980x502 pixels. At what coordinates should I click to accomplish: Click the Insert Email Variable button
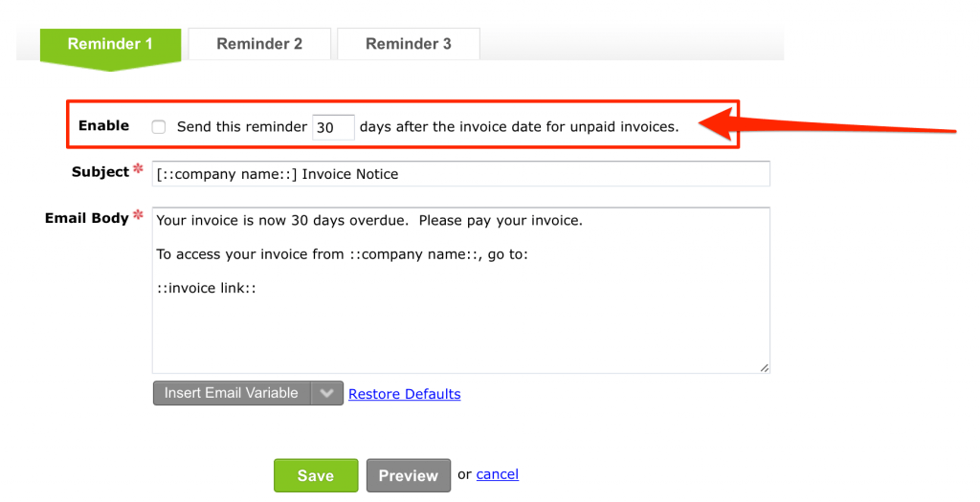click(x=232, y=393)
